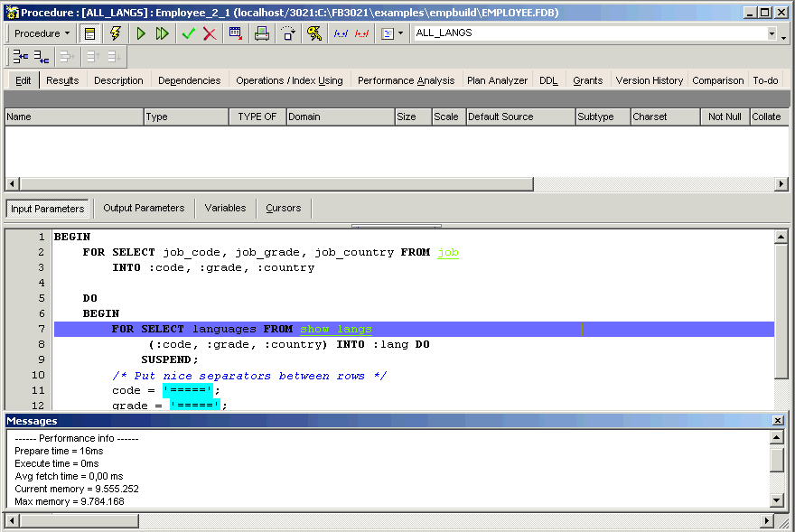This screenshot has width=795, height=532.
Task: Click the TYPE OF column header
Action: [257, 117]
